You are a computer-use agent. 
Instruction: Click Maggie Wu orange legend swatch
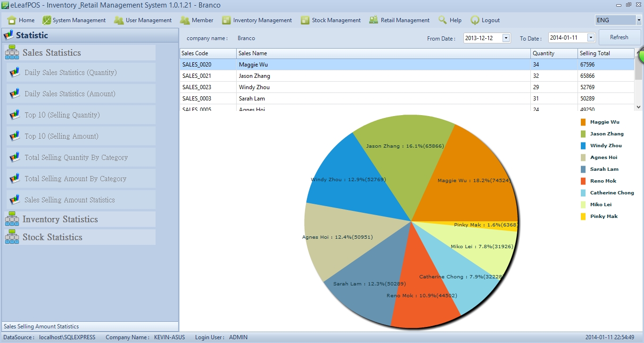click(583, 122)
